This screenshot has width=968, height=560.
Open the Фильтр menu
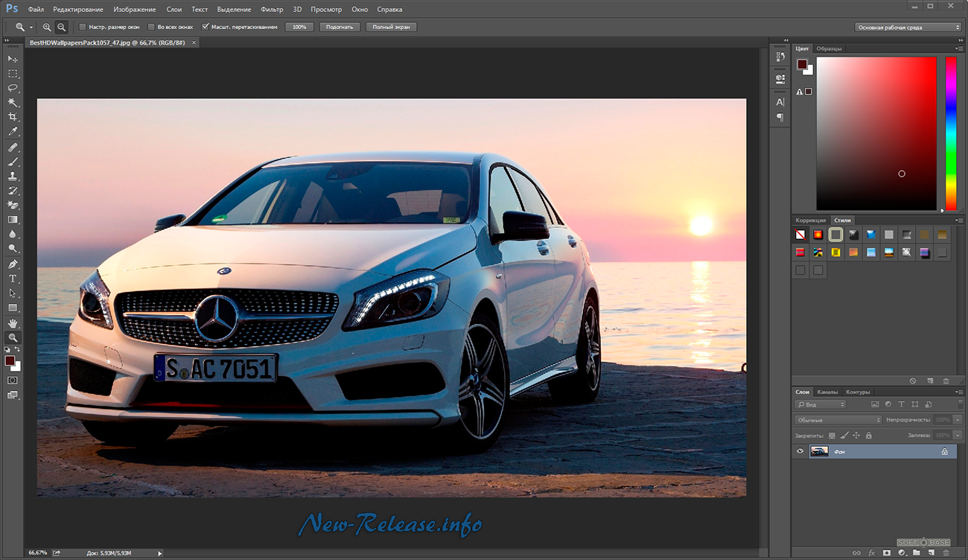[x=272, y=10]
